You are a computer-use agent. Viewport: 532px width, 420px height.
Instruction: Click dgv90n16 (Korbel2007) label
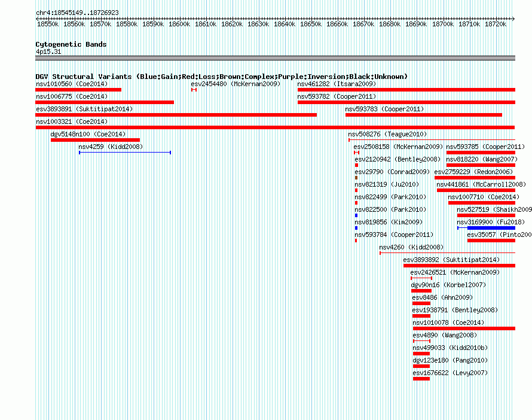[448, 285]
